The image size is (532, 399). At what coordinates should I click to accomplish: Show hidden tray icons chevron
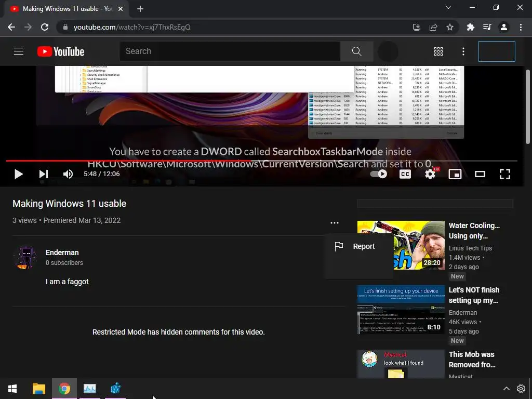tap(506, 389)
